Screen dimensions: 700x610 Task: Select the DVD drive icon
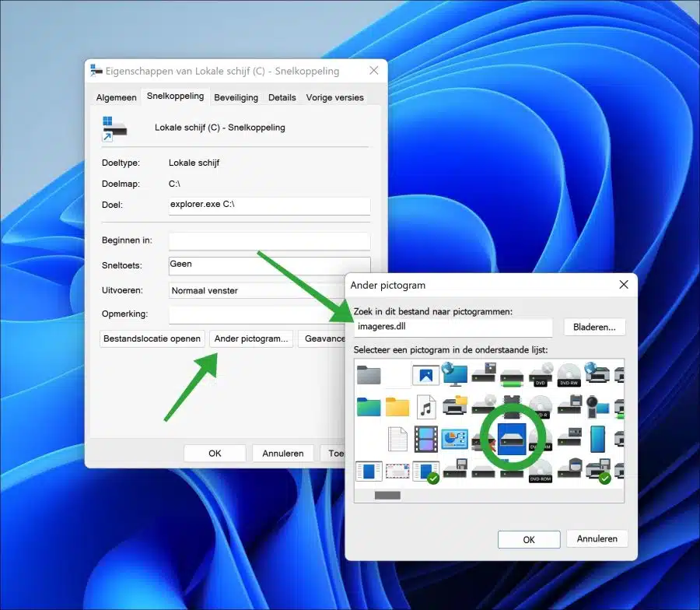(x=541, y=375)
